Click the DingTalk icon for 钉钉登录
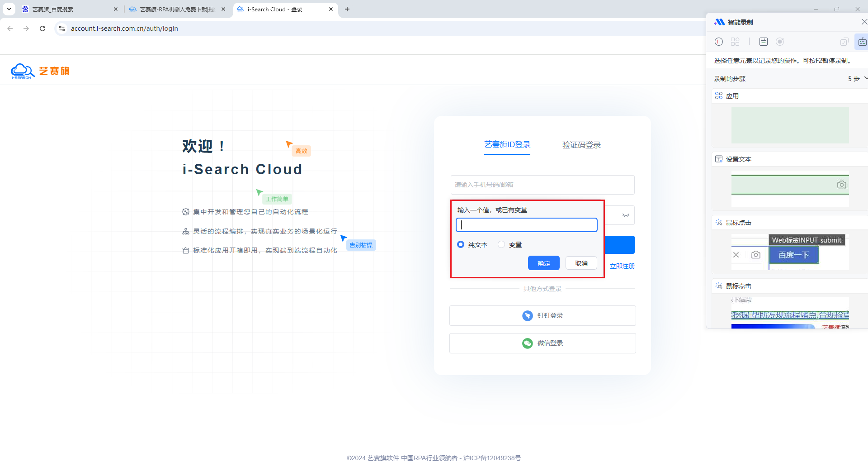The image size is (868, 467). click(x=527, y=316)
